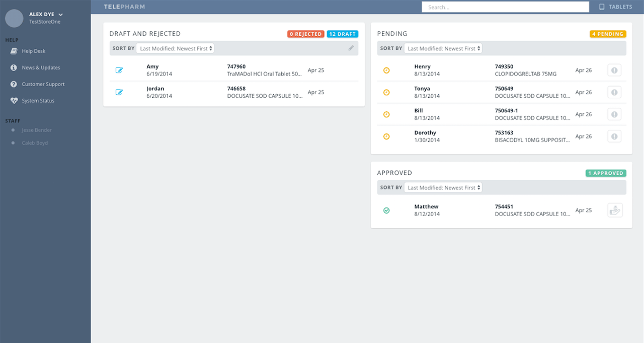
Task: Click the alert icon on Tonya's prescription
Action: (x=614, y=92)
